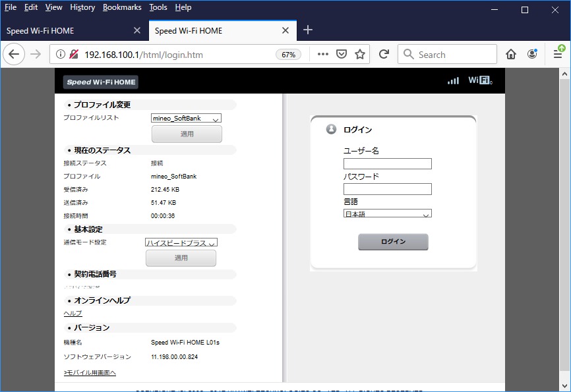Open a new tab with plus button
571x392 pixels.
point(308,30)
